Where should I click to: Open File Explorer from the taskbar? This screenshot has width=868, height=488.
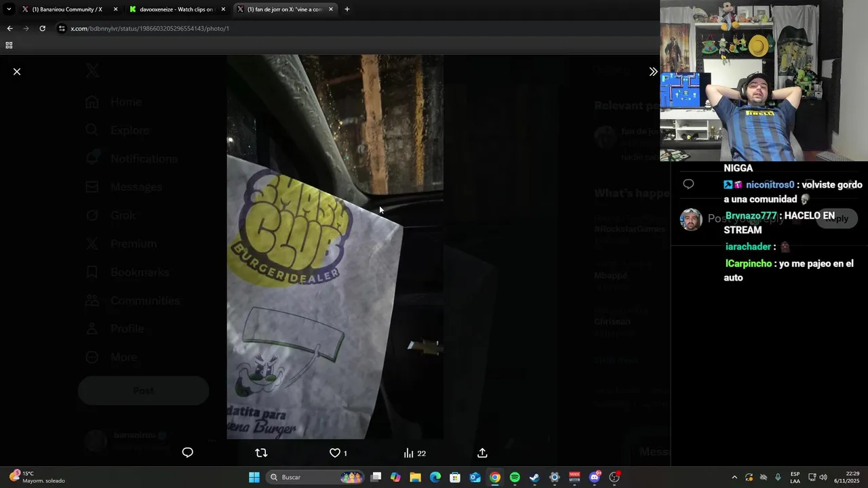pyautogui.click(x=416, y=477)
